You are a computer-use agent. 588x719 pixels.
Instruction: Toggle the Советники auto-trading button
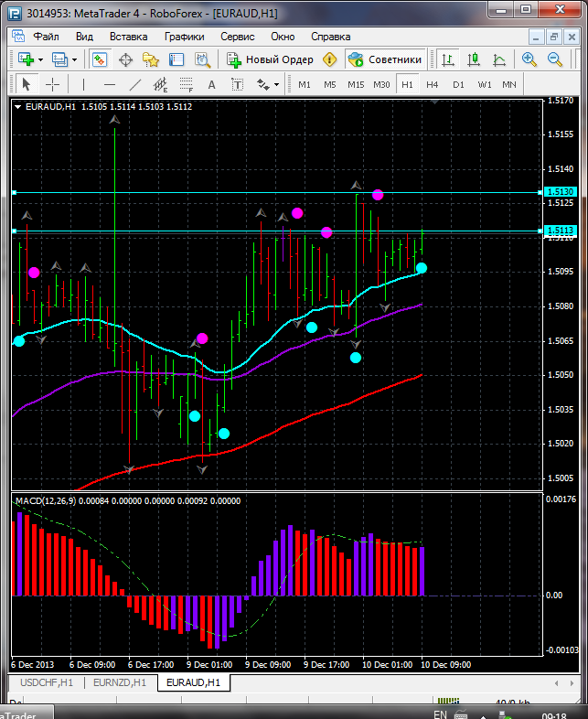pyautogui.click(x=385, y=59)
